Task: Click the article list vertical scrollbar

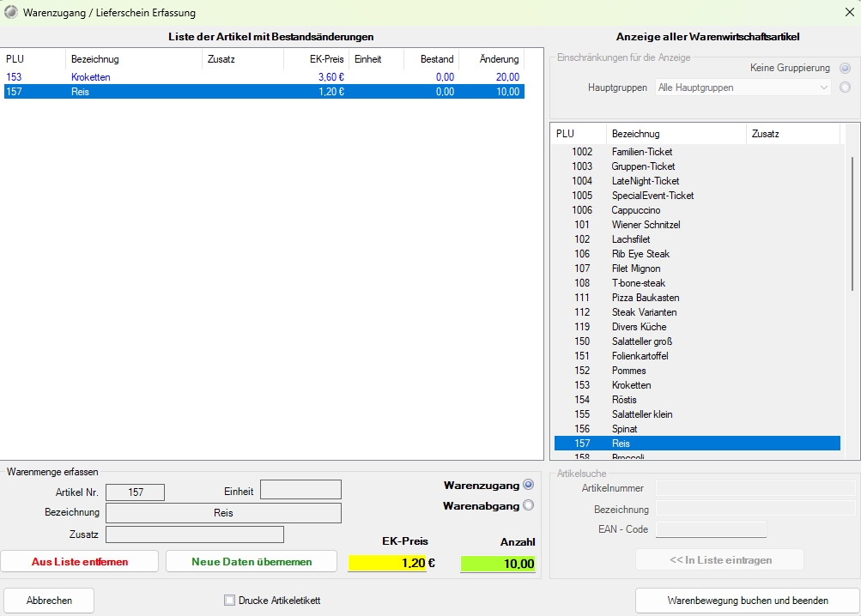Action: (x=852, y=223)
